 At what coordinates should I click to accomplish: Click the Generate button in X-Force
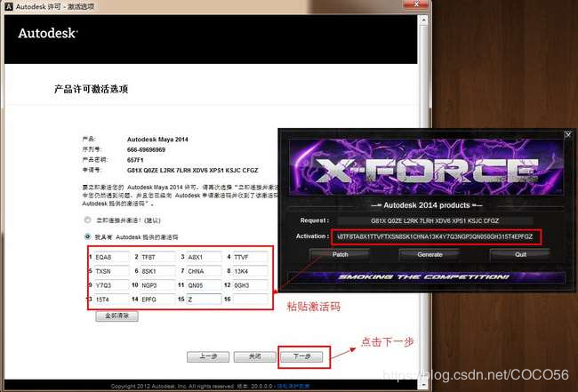pos(429,254)
